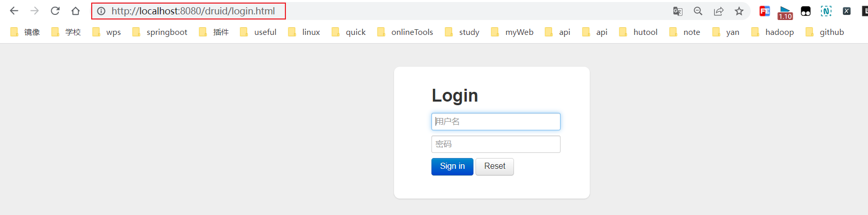Open the onlineTools bookmark folder
This screenshot has height=215, width=868.
click(x=405, y=32)
